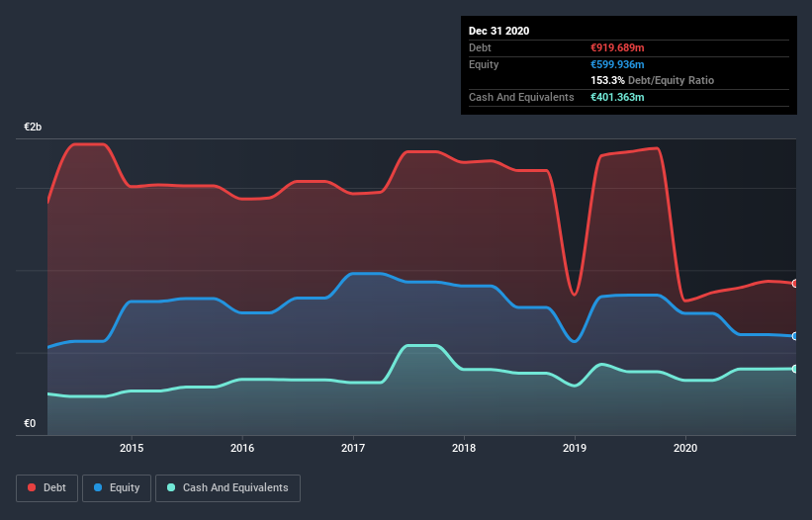
Task: Click the €2b y-axis label
Action: pyautogui.click(x=33, y=127)
